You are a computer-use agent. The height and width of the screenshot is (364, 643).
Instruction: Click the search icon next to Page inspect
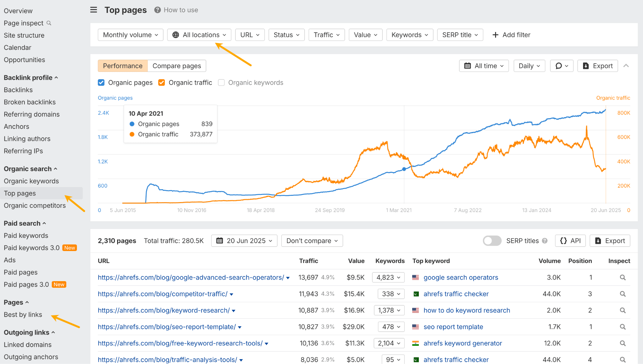click(49, 23)
